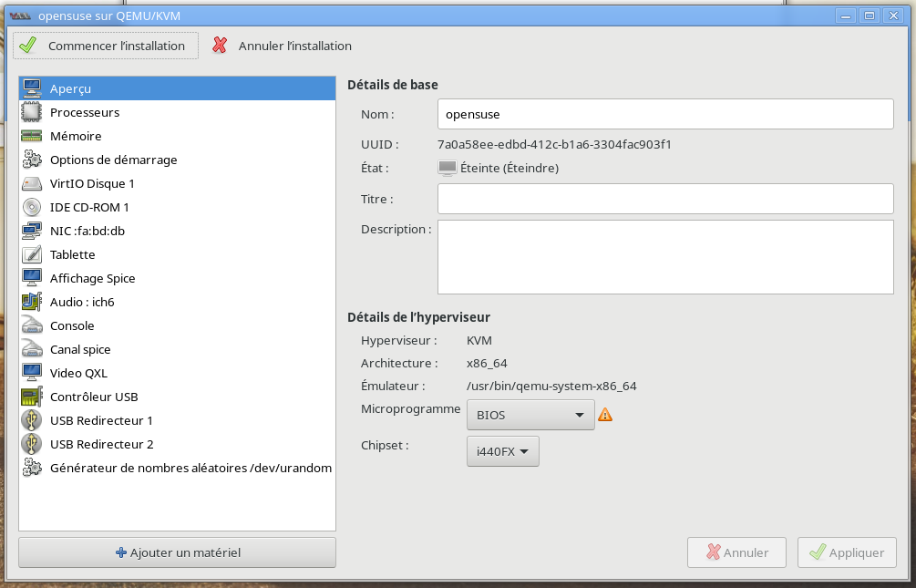Click the IDE CD-ROM 1 disc icon
Screen dimensions: 916x588
(x=32, y=207)
